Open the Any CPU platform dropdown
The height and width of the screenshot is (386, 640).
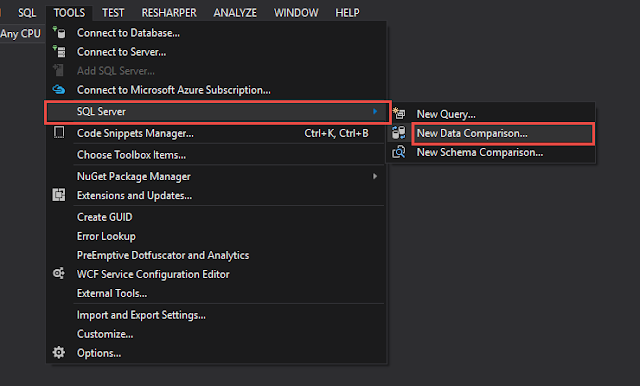tap(21, 33)
